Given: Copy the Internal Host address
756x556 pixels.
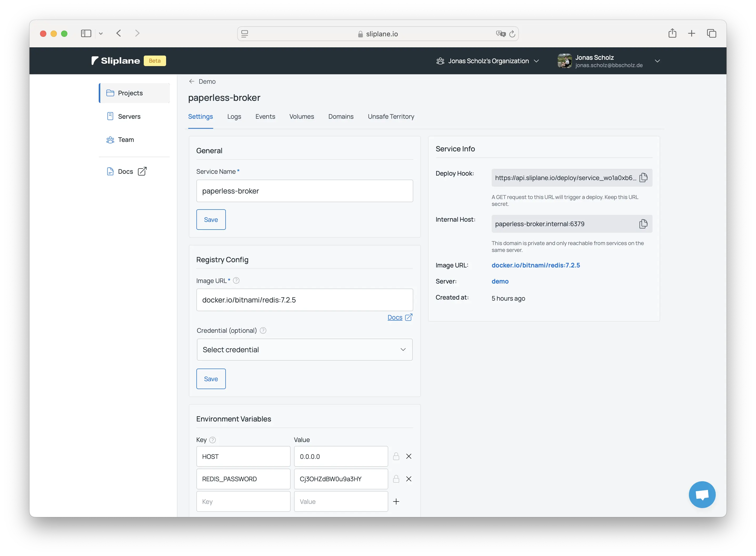Looking at the screenshot, I should pyautogui.click(x=644, y=224).
